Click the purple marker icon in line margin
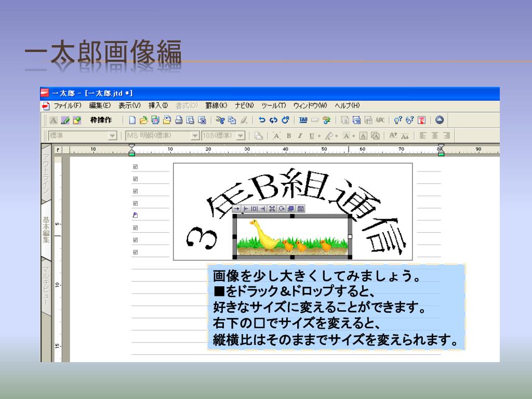This screenshot has width=532, height=399. click(x=135, y=215)
